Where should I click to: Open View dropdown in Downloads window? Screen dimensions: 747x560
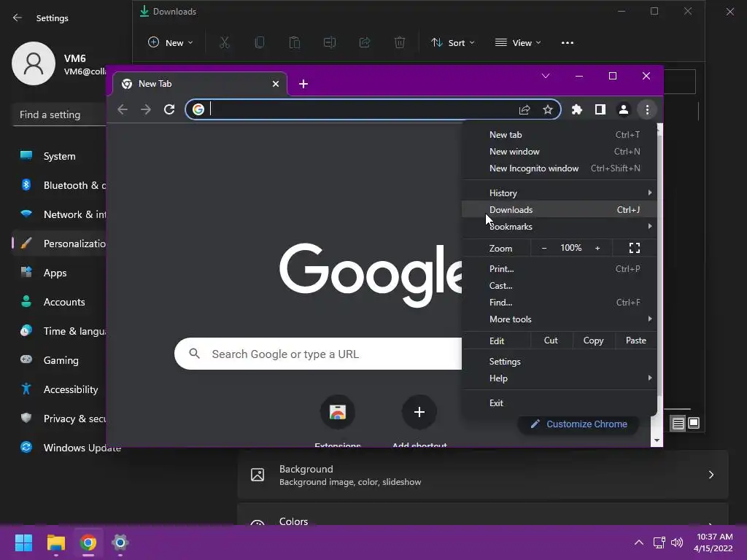tap(518, 43)
